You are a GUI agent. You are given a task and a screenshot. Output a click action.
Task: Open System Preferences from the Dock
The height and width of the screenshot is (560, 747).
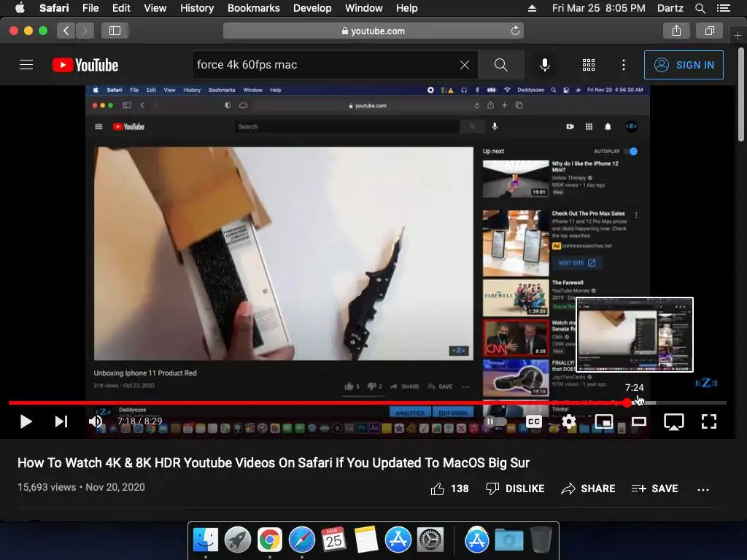coord(430,540)
